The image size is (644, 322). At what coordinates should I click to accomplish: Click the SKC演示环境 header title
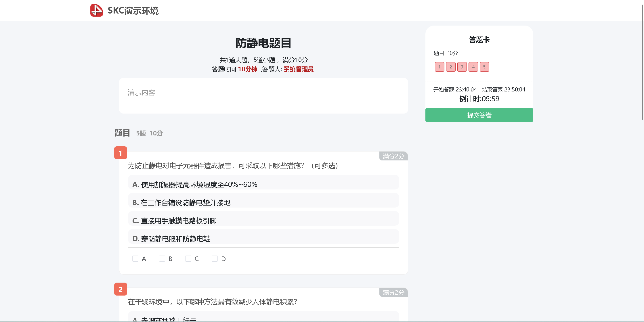[x=133, y=11]
